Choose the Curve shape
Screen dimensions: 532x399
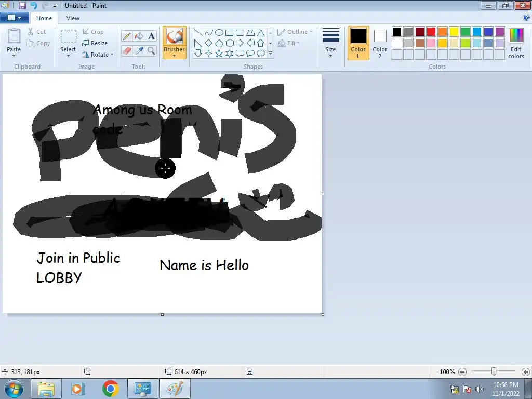209,33
